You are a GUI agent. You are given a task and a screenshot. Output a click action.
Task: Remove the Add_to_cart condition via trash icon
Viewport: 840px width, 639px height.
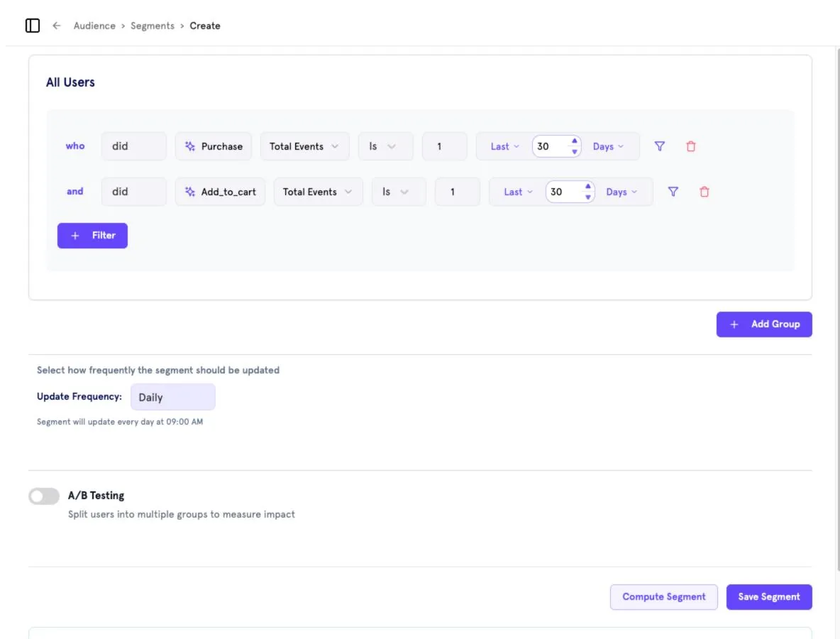coord(704,192)
